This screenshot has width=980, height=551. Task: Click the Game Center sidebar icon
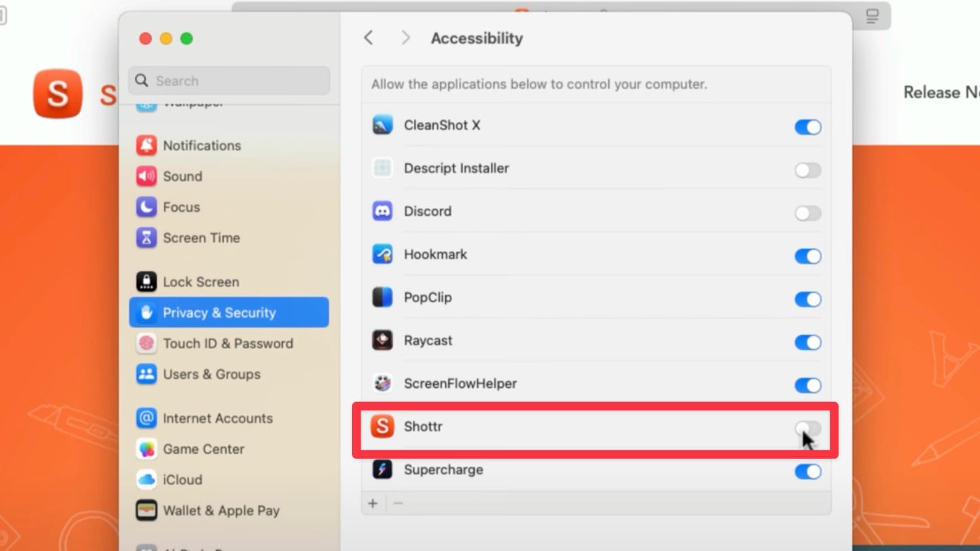click(146, 449)
